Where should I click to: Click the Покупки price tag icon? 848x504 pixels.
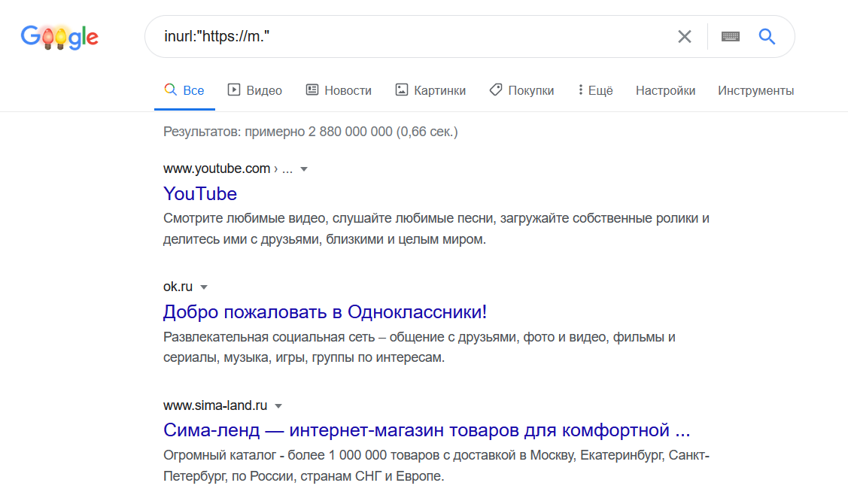pyautogui.click(x=495, y=90)
